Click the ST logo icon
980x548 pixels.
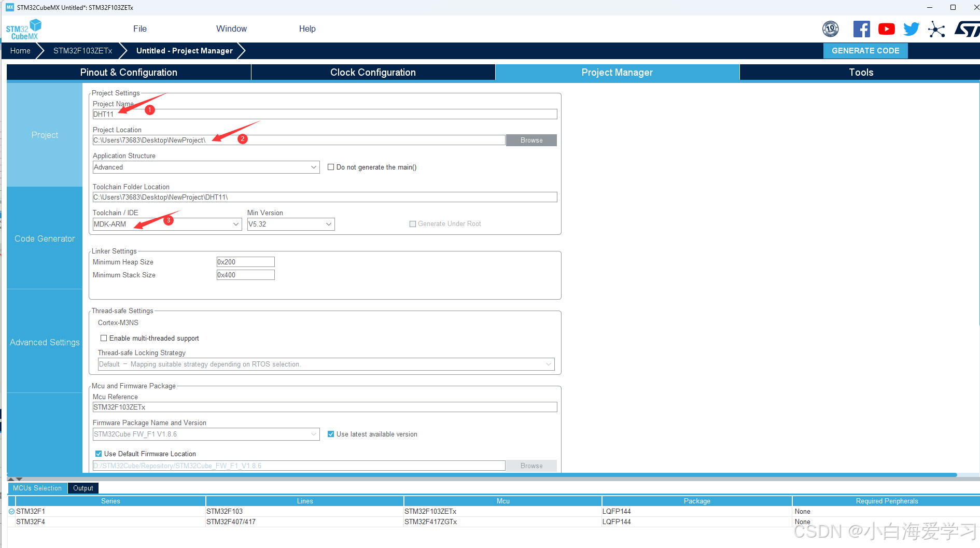click(x=968, y=29)
